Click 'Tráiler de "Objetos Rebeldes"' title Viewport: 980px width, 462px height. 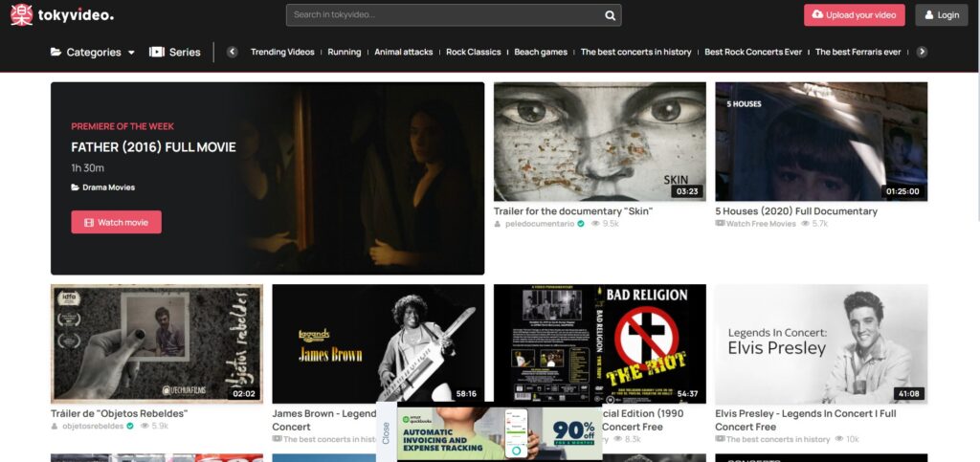[x=120, y=413]
